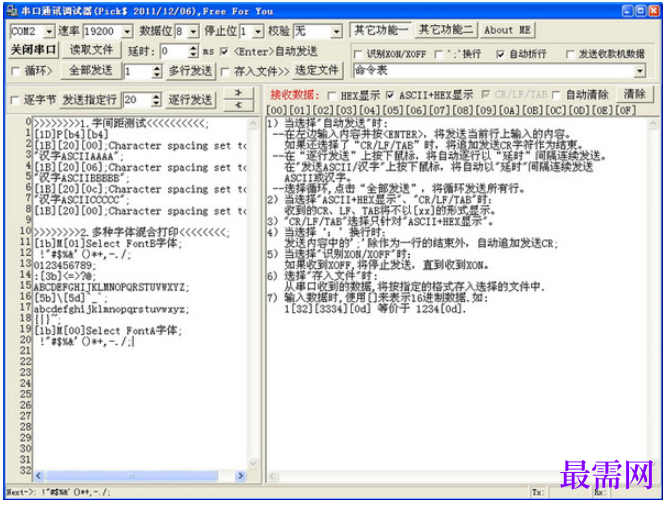Open 其它功能一 tab
672x506 pixels.
[381, 30]
